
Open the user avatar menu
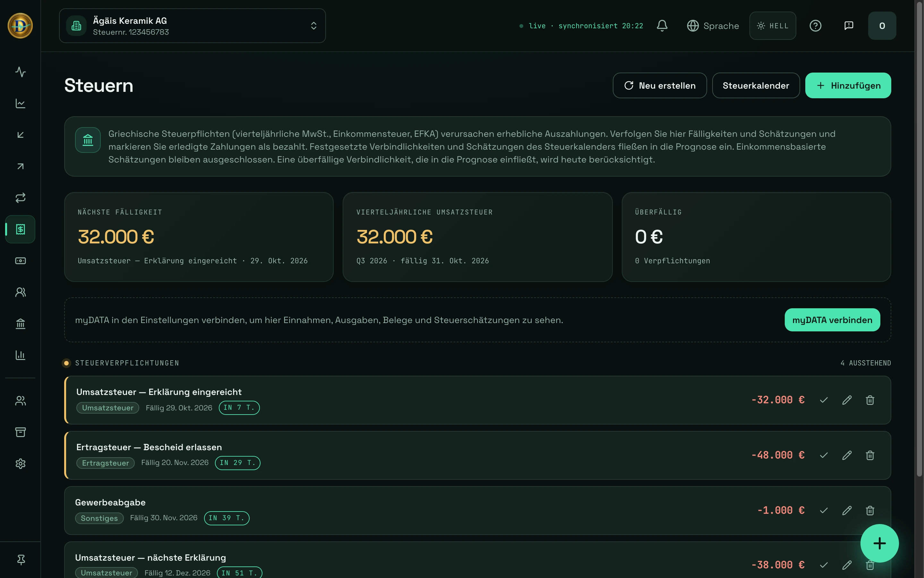point(882,26)
